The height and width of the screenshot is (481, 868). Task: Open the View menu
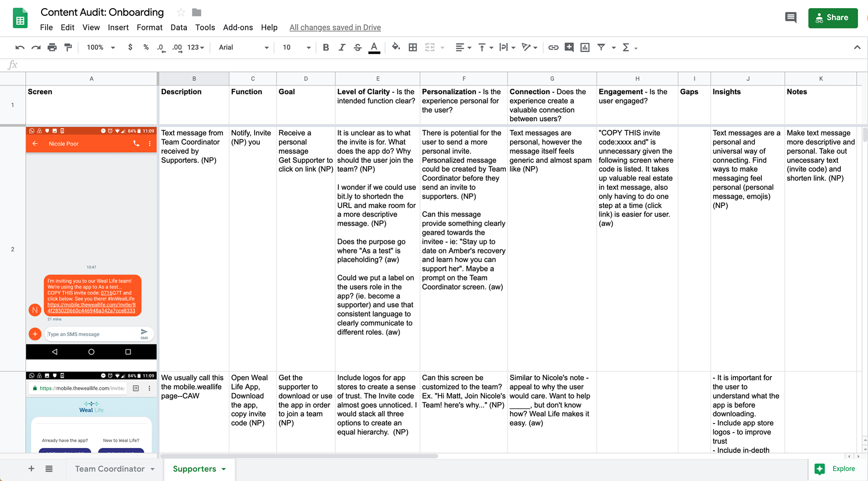pos(91,28)
